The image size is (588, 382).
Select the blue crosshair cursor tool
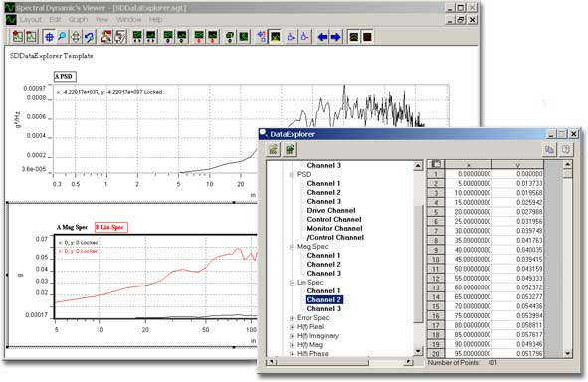point(49,37)
